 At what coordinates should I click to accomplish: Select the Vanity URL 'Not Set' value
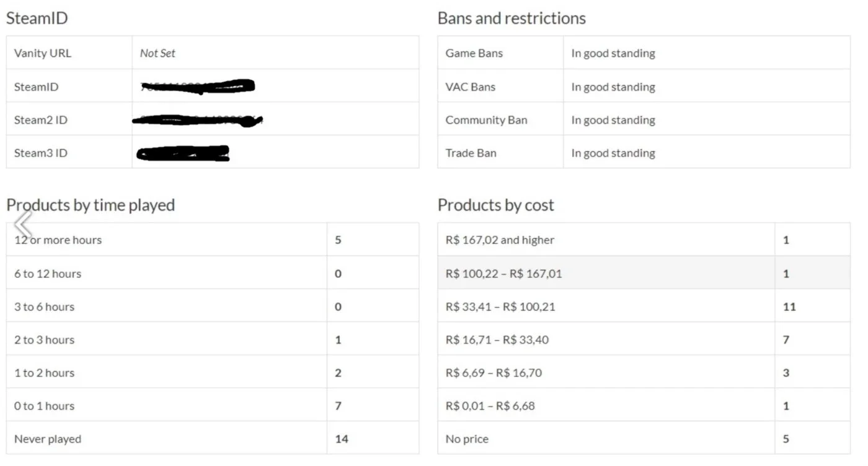point(157,53)
